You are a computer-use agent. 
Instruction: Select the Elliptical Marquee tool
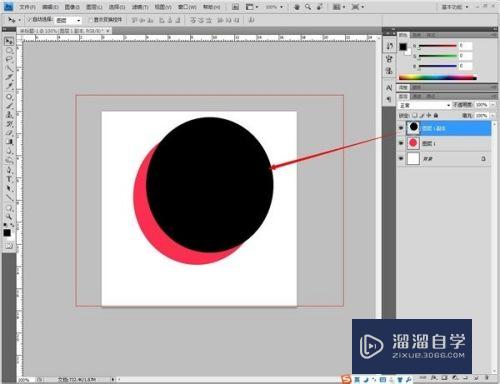tap(9, 50)
